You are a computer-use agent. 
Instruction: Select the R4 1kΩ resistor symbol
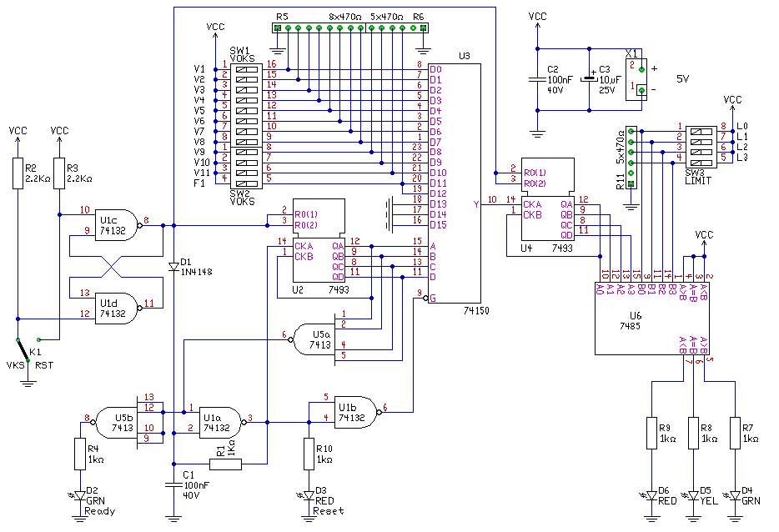(x=80, y=454)
